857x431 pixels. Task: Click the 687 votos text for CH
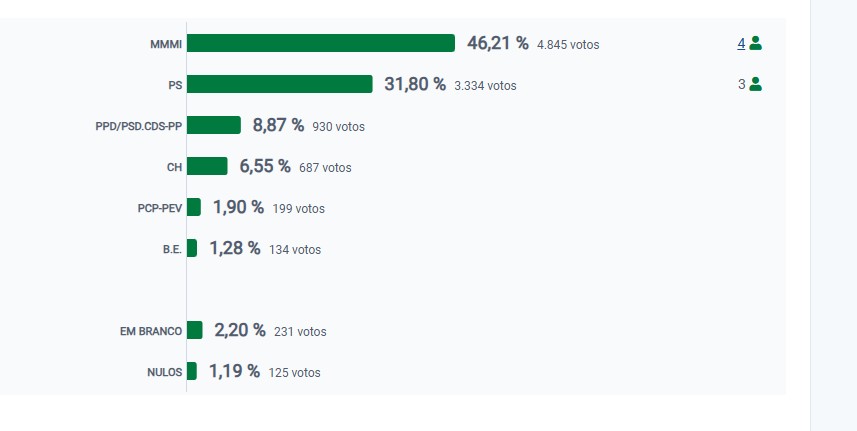click(325, 167)
